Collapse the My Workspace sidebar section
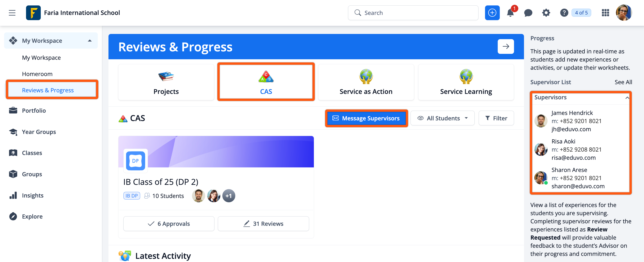 (90, 41)
